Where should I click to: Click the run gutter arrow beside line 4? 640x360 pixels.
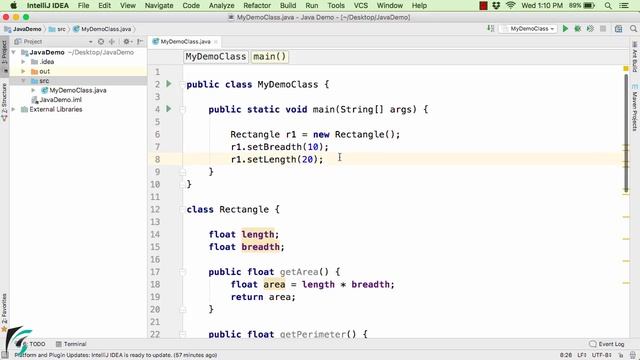(169, 109)
